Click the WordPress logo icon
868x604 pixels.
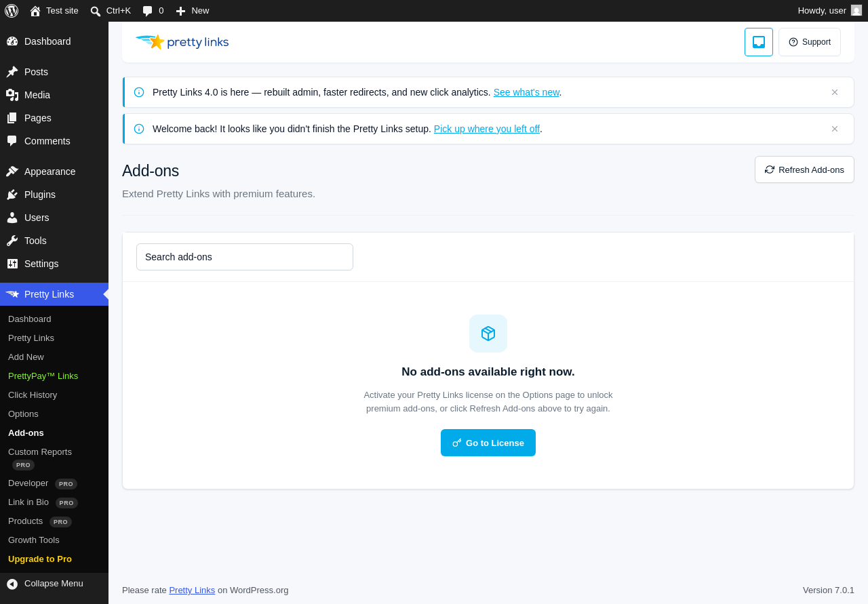pyautogui.click(x=12, y=11)
